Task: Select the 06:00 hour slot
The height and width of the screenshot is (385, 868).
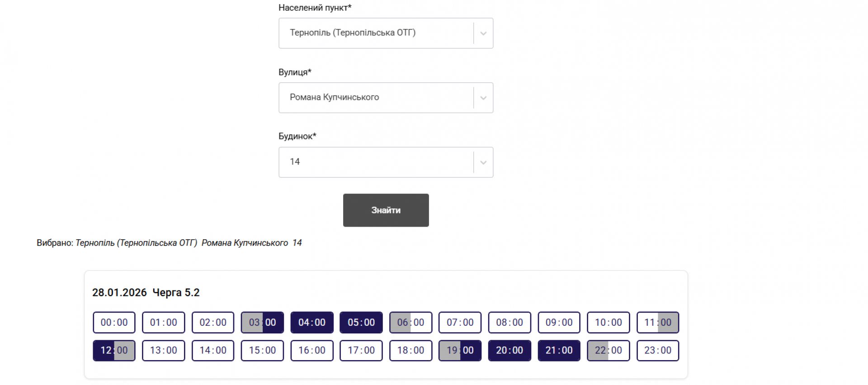Action: [x=410, y=323]
